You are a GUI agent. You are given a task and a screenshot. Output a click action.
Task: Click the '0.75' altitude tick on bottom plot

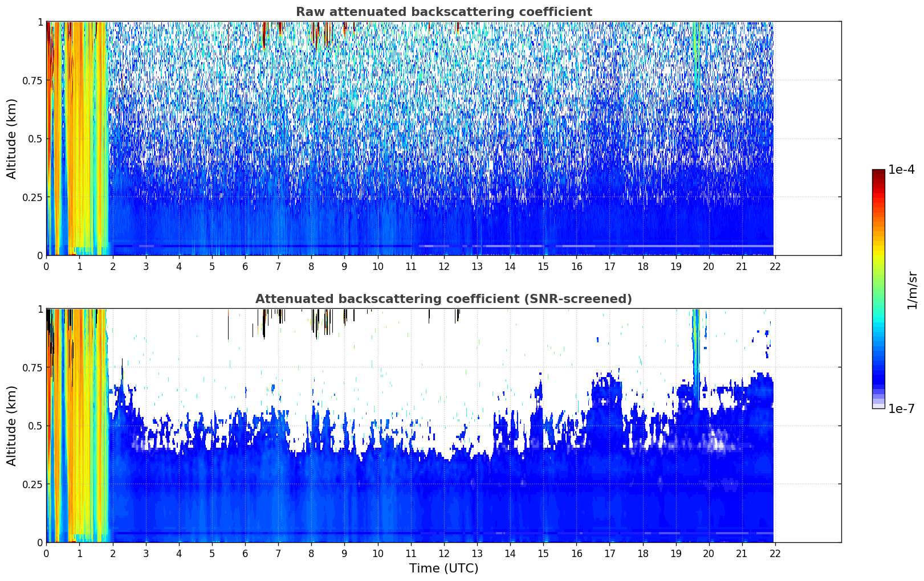tap(31, 367)
